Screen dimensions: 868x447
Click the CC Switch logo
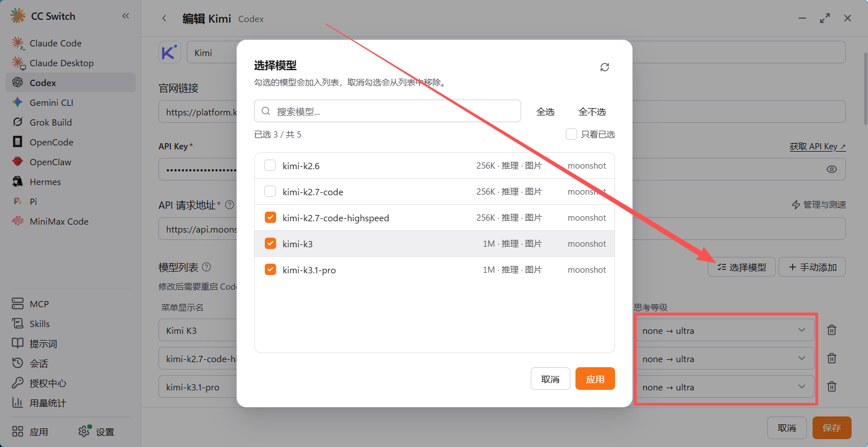pos(18,16)
